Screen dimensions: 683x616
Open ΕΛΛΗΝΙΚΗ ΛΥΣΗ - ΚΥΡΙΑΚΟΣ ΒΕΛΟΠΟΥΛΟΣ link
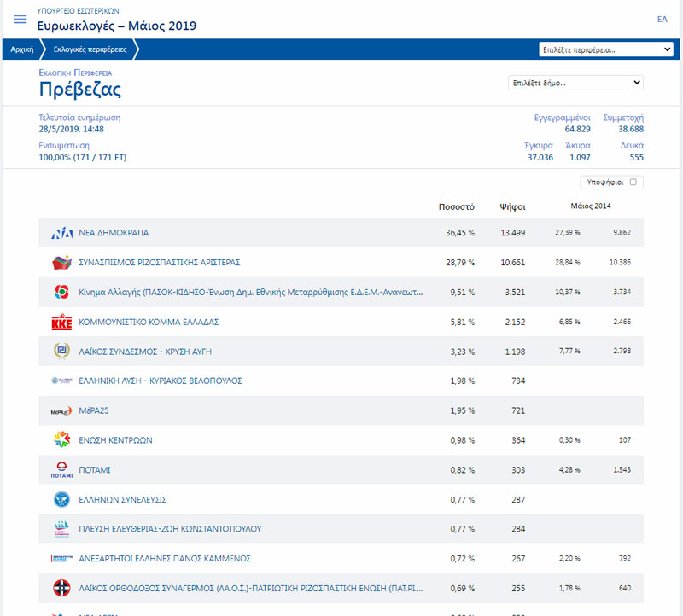click(160, 381)
